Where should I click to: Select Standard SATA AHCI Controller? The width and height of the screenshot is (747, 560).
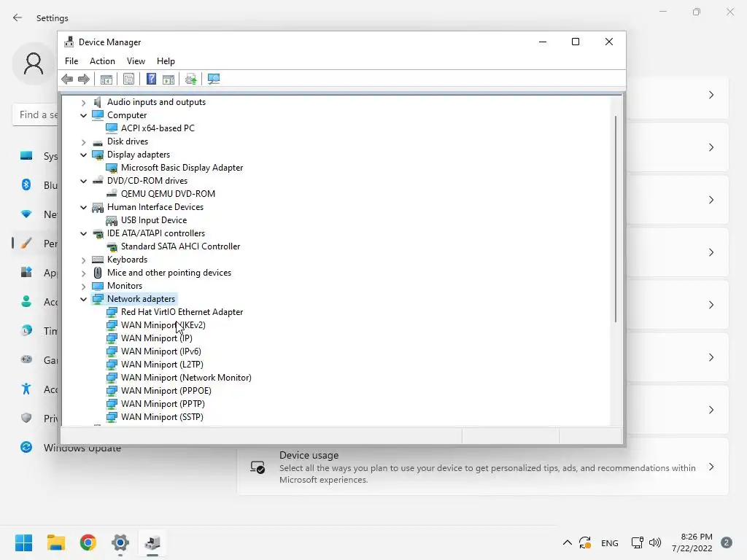tap(181, 246)
